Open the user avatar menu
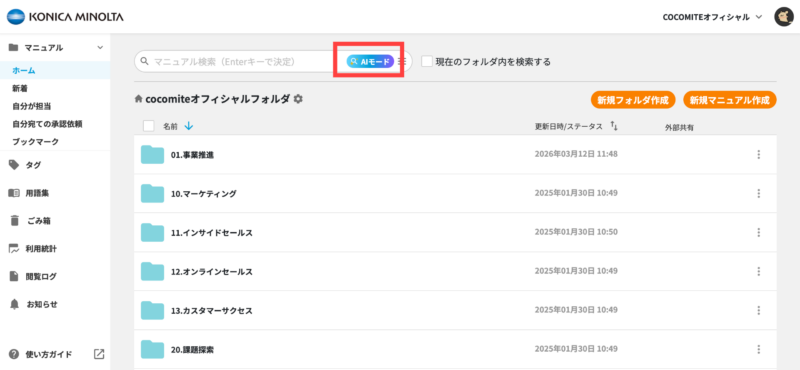 (783, 17)
